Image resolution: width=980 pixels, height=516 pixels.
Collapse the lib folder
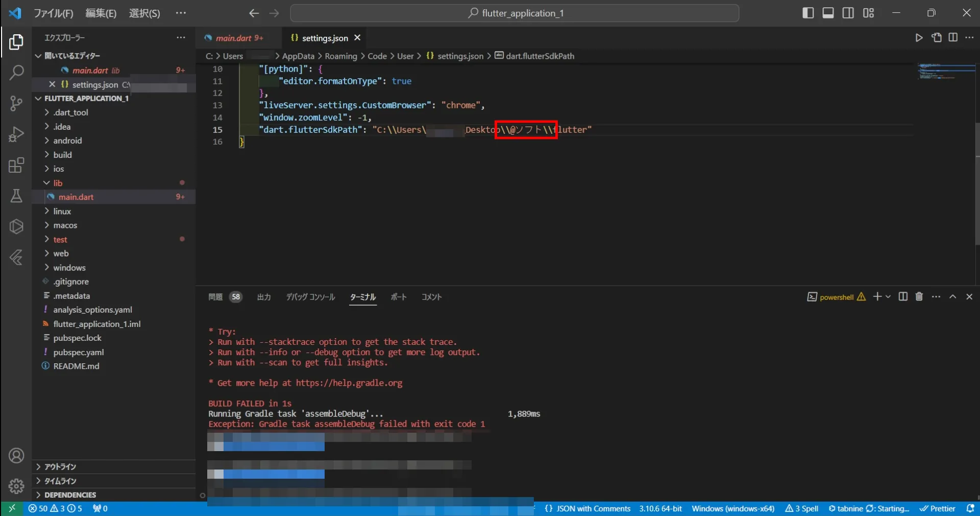tap(58, 183)
